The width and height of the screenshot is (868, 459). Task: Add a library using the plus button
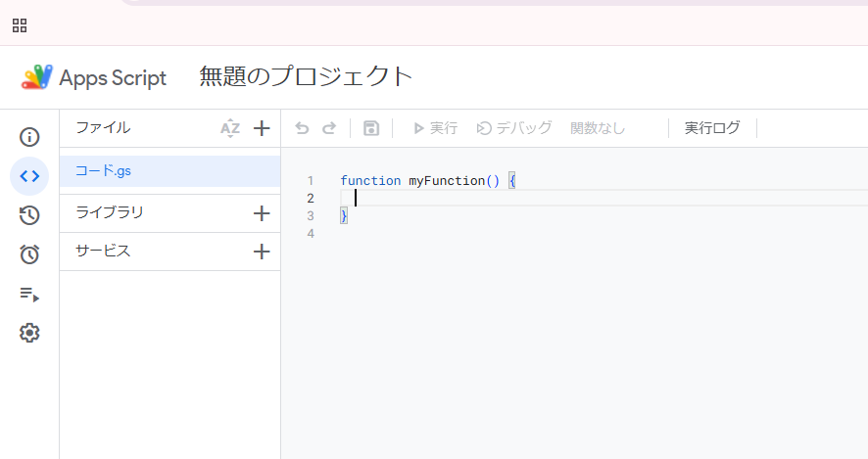tap(262, 213)
